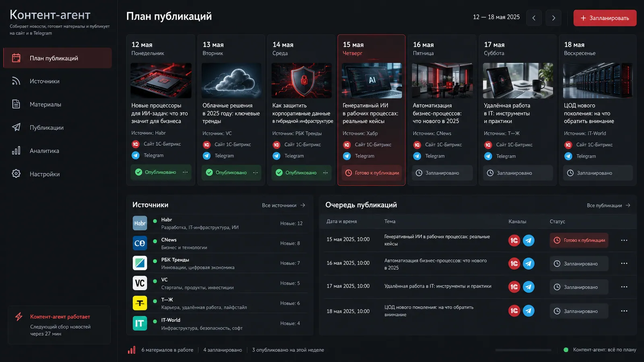Click 1С-Битрикс icon on 18 мая card

click(568, 145)
